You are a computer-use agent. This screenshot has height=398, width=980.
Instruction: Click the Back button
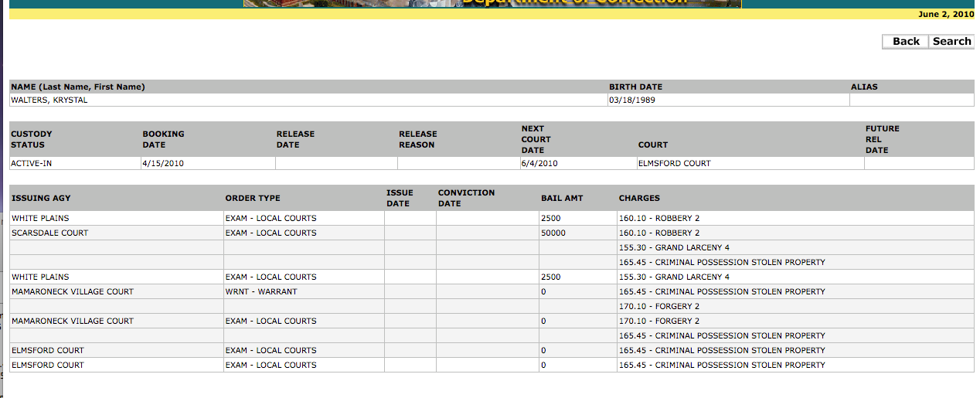(x=905, y=42)
